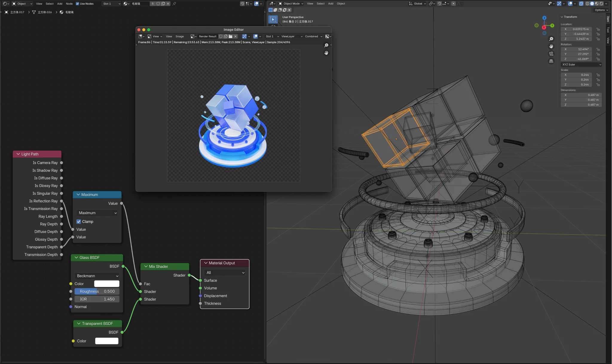Toggle the Clamp checkbox in Maximum node

click(79, 221)
